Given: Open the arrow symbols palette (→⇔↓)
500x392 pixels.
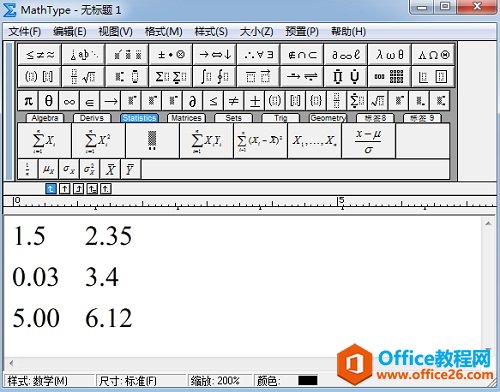Looking at the screenshot, I should 215,54.
